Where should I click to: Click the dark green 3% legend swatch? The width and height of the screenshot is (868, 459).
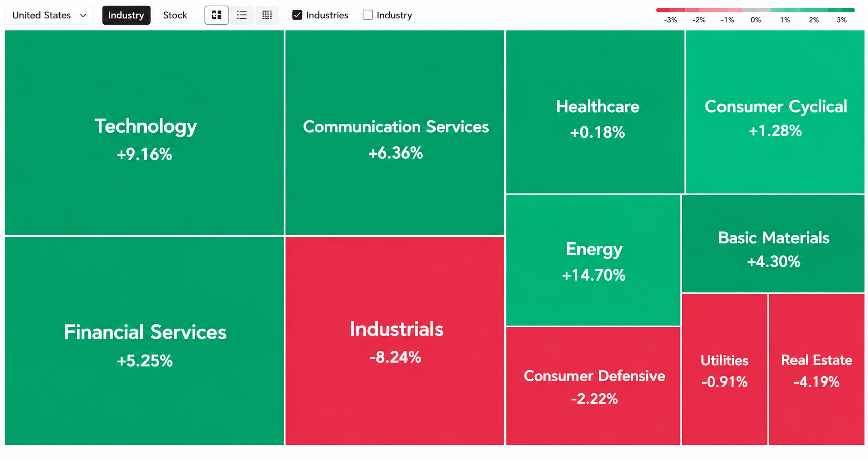[841, 10]
